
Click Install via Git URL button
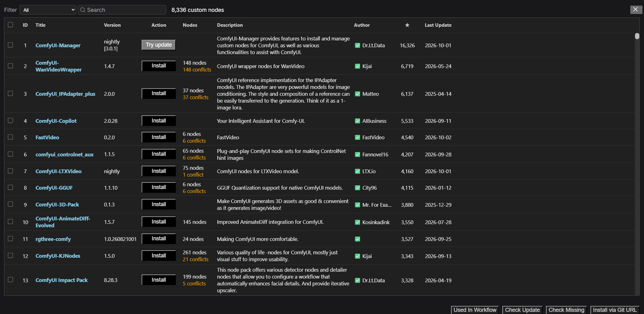tap(615, 310)
